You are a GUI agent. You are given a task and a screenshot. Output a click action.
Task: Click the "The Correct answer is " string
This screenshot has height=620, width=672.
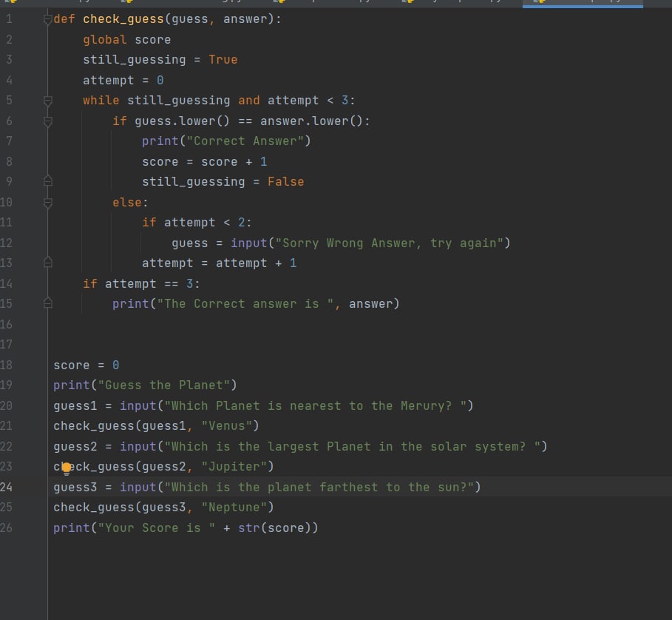point(245,304)
